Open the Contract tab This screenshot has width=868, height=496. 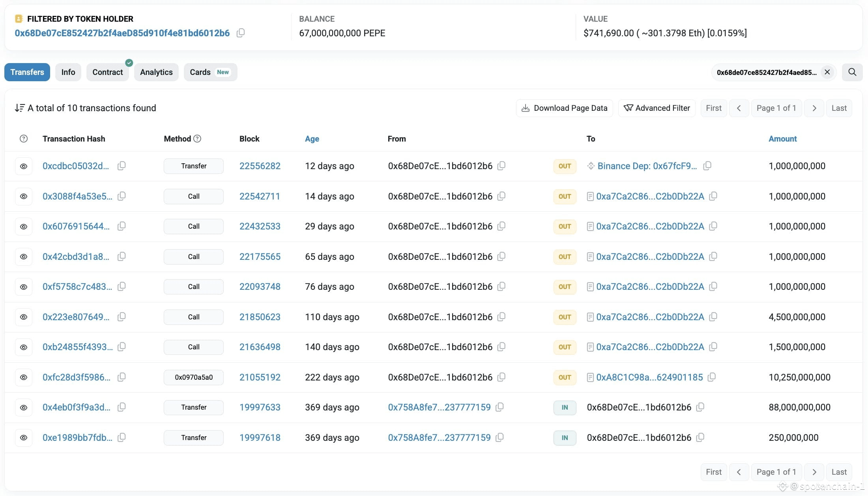click(x=108, y=72)
